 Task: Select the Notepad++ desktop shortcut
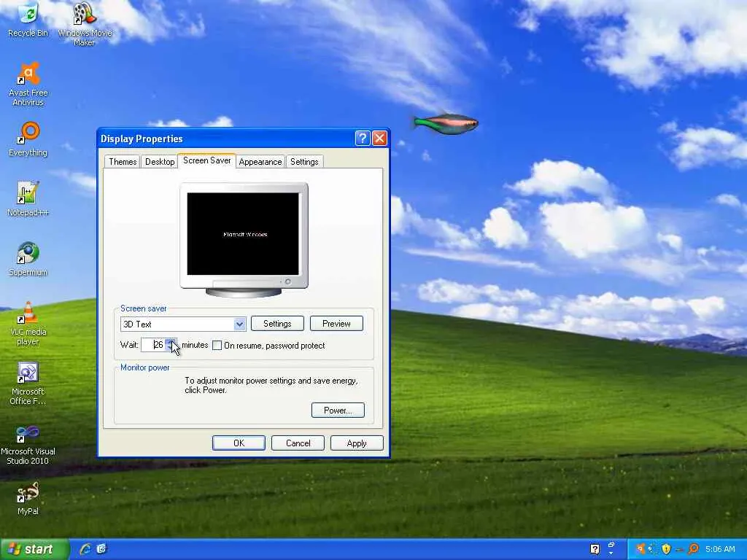coord(28,199)
